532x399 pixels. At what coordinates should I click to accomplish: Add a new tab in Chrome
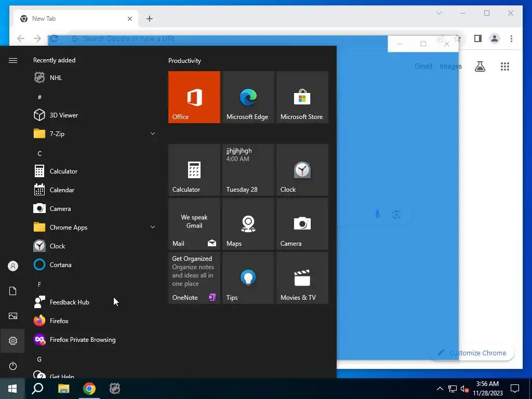point(150,19)
